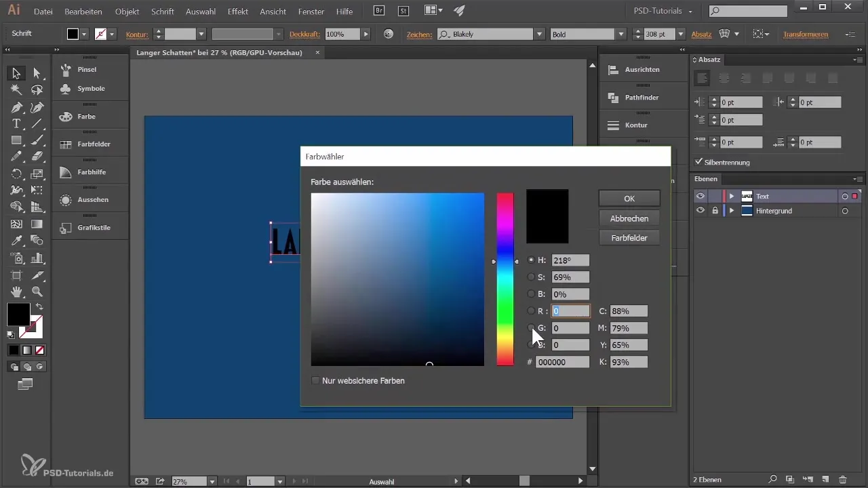Open the Effekt menu
868x488 pixels.
(238, 12)
